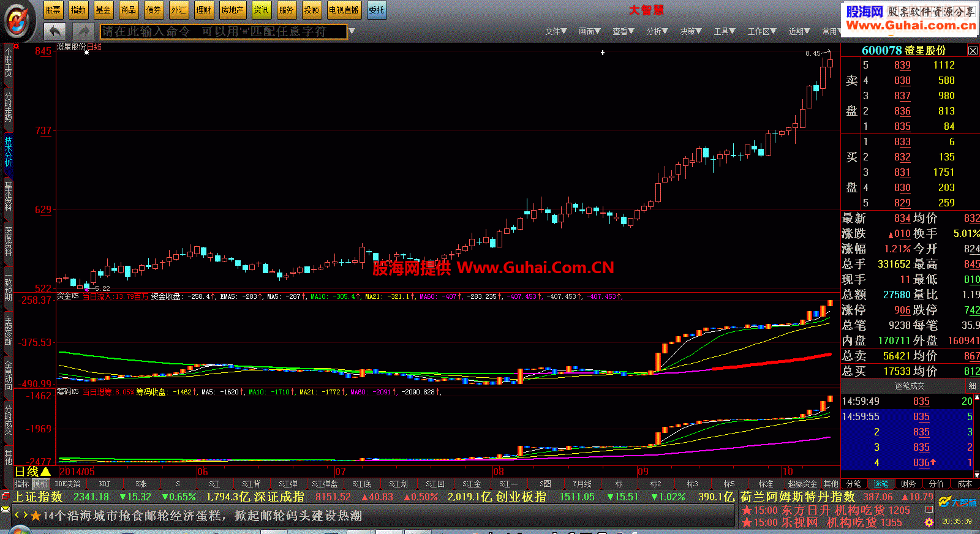
Task: Switch to the 分笔 tab
Action: pos(854,484)
